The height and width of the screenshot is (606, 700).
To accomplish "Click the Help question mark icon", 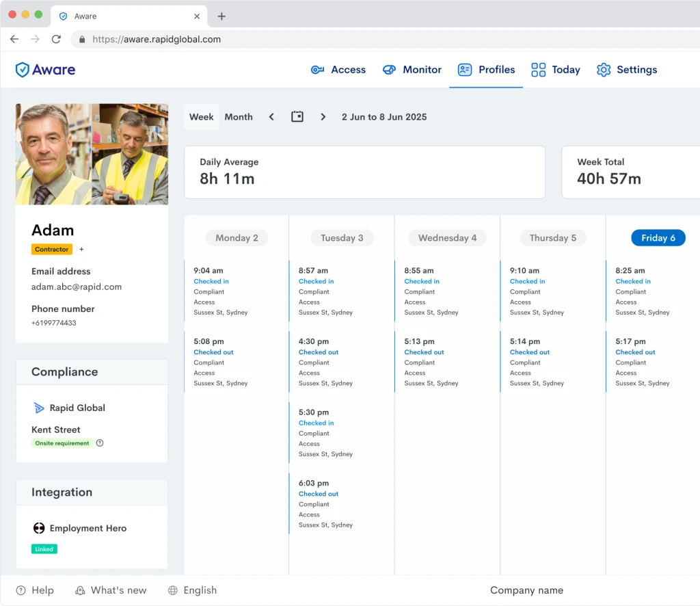I will pyautogui.click(x=21, y=590).
